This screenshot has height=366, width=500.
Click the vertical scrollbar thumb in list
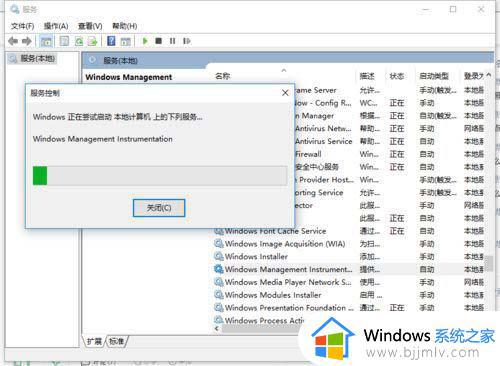pos(489,263)
